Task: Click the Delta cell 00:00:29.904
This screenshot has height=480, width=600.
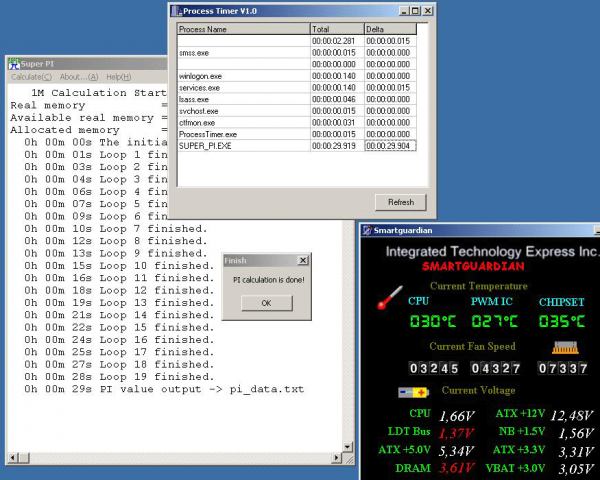Action: [390, 146]
